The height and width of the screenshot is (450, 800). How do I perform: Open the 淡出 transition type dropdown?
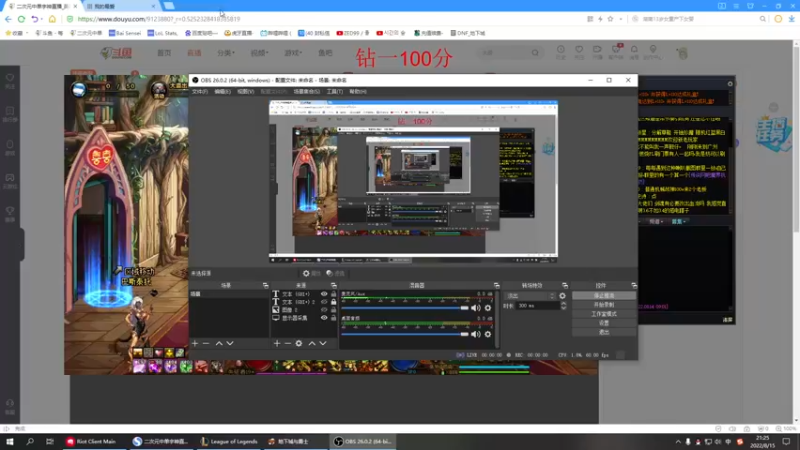tap(530, 296)
